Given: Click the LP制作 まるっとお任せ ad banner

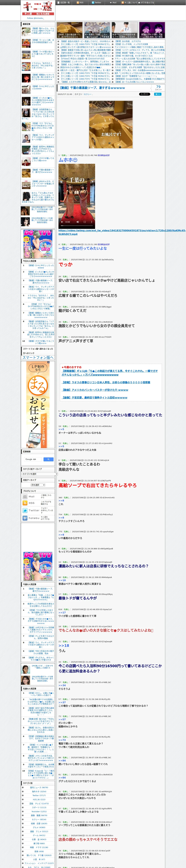Looking at the screenshot, I should (38, 404).
